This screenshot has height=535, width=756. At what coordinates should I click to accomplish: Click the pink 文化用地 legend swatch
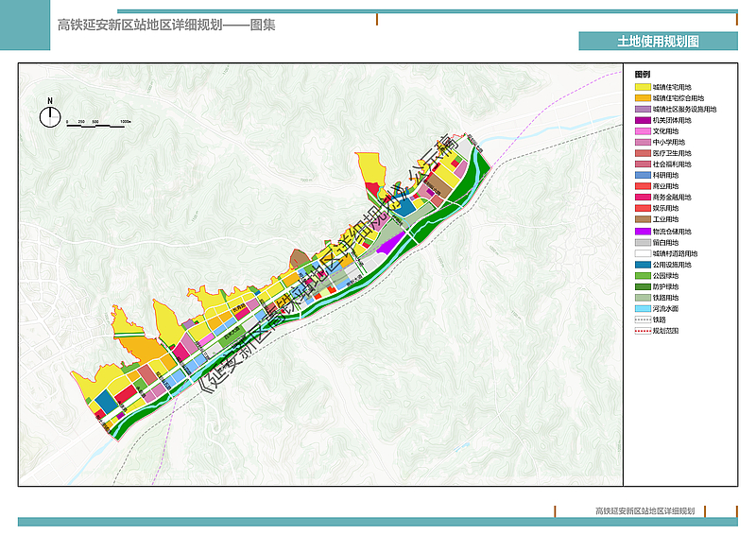(642, 131)
